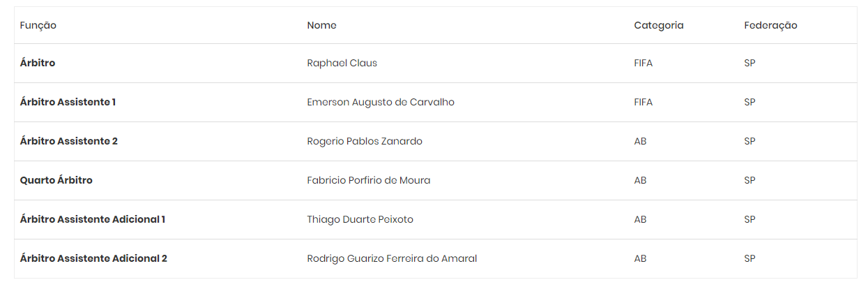868x303 pixels.
Task: Select Árbitro Assistente 1 label
Action: 68,102
